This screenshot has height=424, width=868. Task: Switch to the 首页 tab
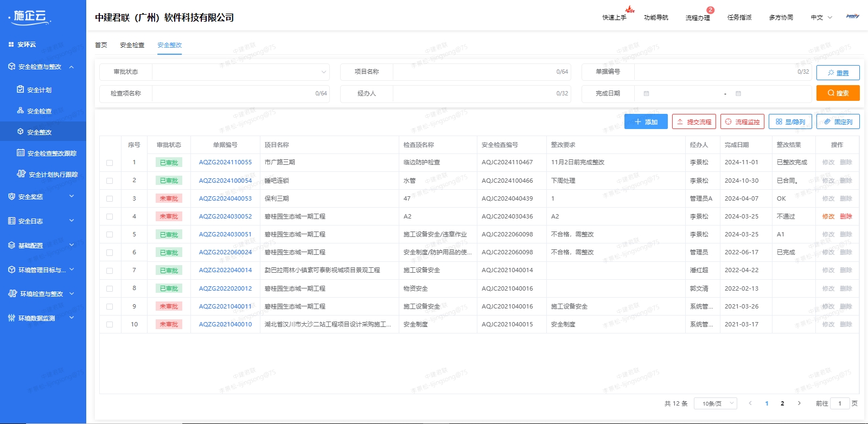pyautogui.click(x=101, y=45)
